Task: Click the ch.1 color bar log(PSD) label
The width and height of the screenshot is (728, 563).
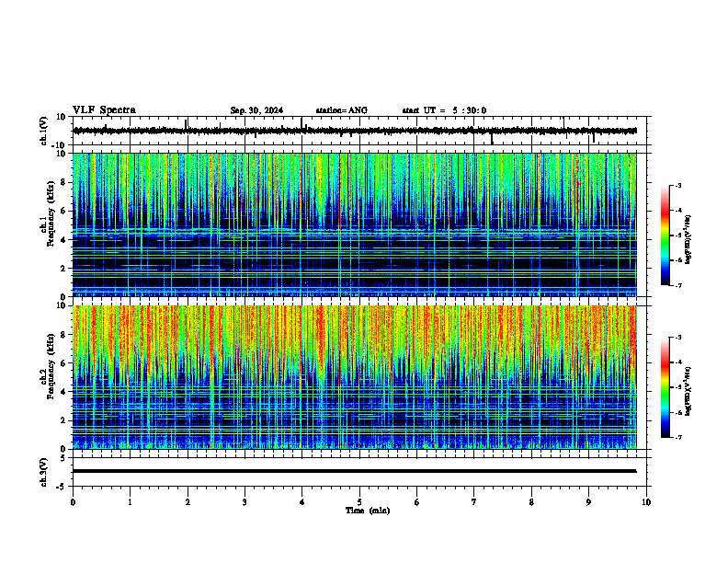Action: [x=688, y=239]
